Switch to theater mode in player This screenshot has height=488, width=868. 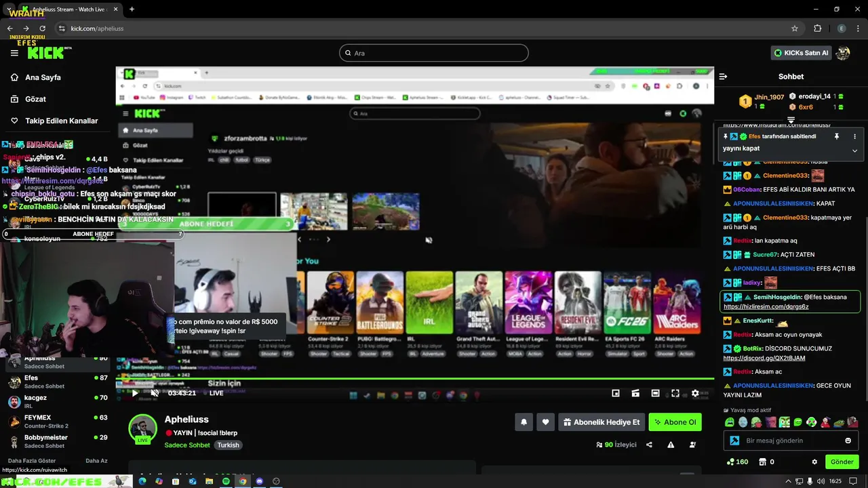[655, 393]
